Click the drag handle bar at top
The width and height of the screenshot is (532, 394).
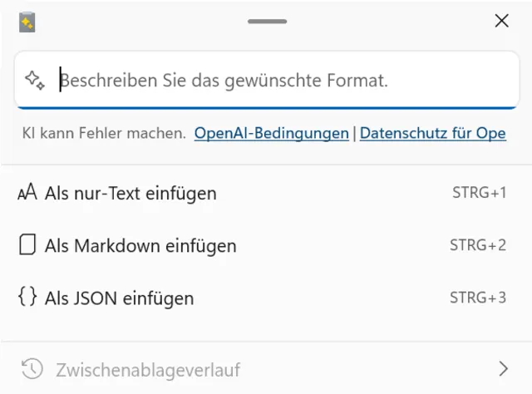[x=267, y=22]
